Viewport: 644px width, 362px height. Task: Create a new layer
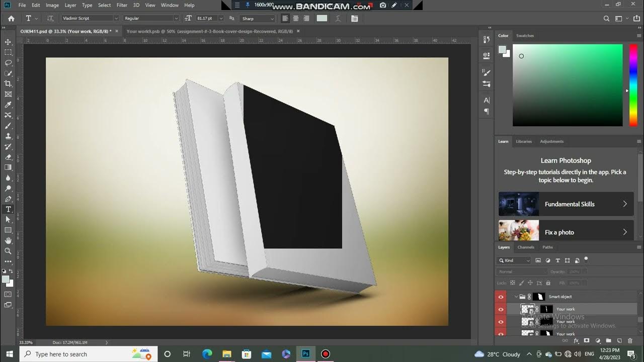[x=619, y=341]
